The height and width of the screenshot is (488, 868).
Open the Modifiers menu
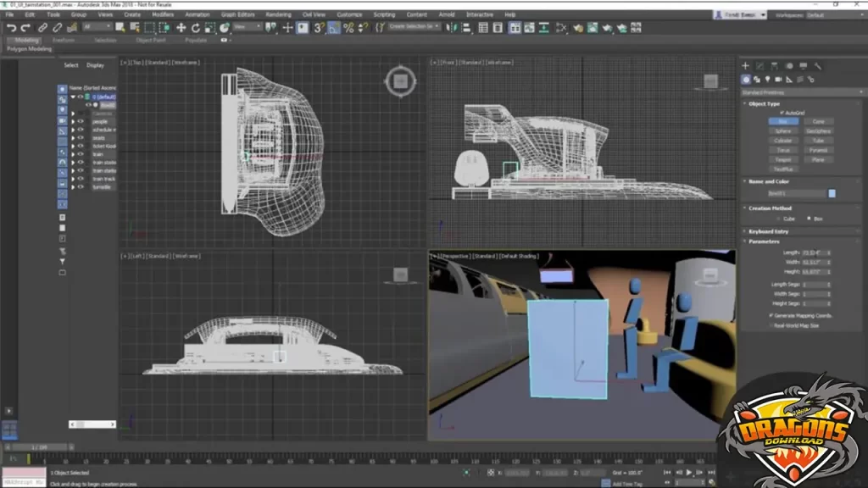click(x=162, y=14)
